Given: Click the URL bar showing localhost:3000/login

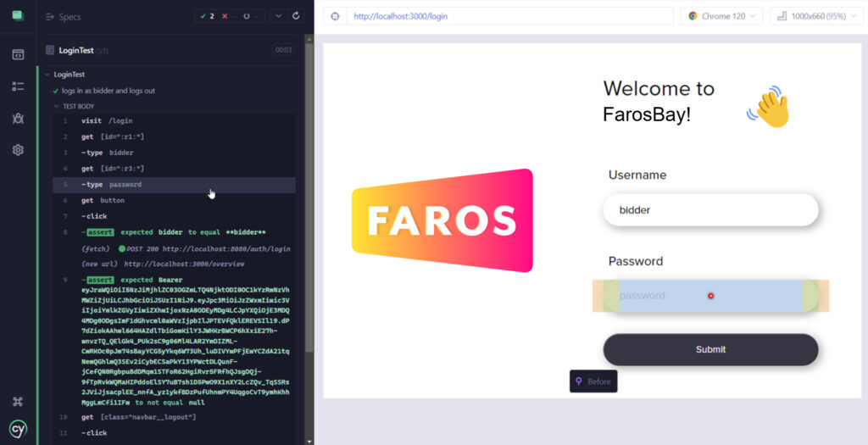Looking at the screenshot, I should [509, 16].
